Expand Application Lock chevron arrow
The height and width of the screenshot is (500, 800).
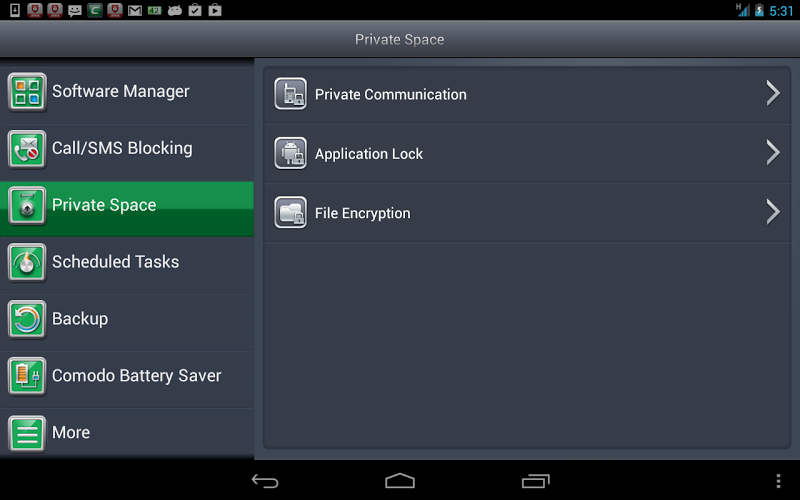(773, 153)
